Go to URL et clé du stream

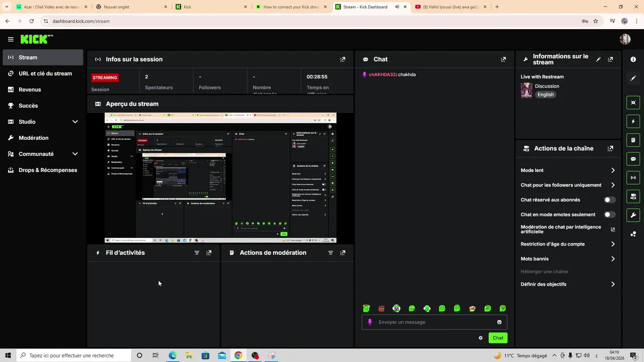(x=43, y=73)
